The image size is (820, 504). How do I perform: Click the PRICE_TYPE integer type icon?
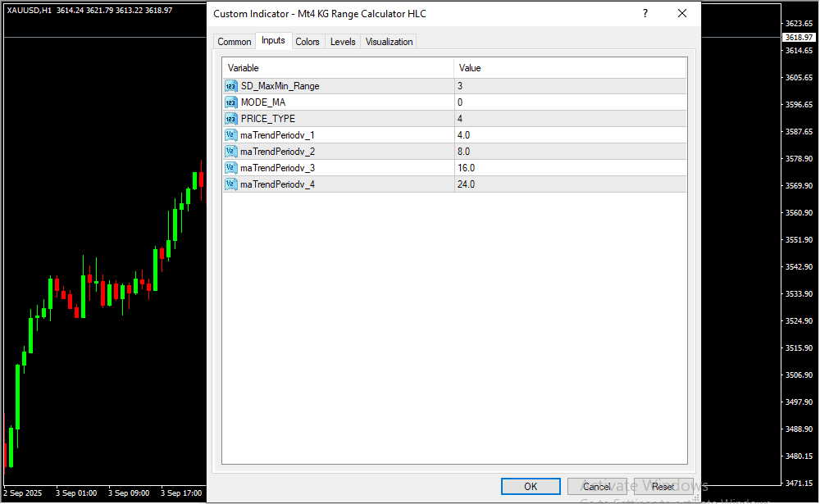[230, 119]
